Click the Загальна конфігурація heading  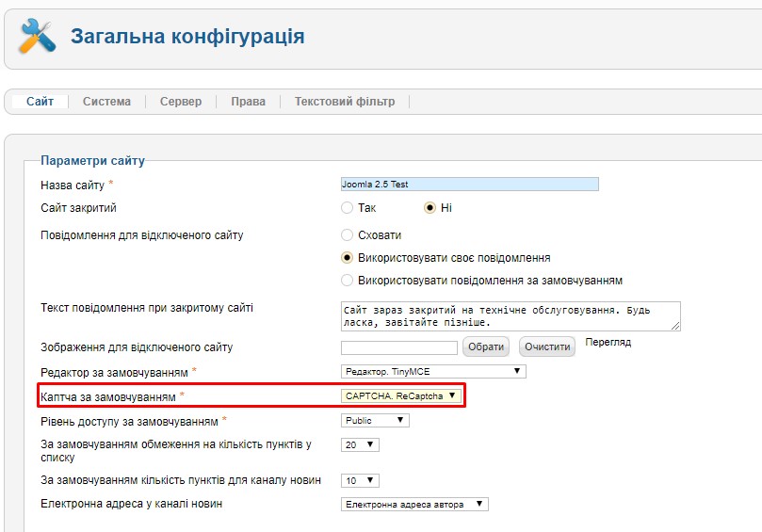tap(187, 36)
